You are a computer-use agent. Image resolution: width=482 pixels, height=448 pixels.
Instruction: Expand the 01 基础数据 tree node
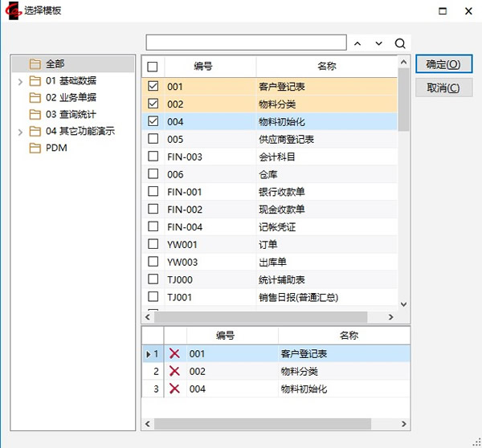20,81
